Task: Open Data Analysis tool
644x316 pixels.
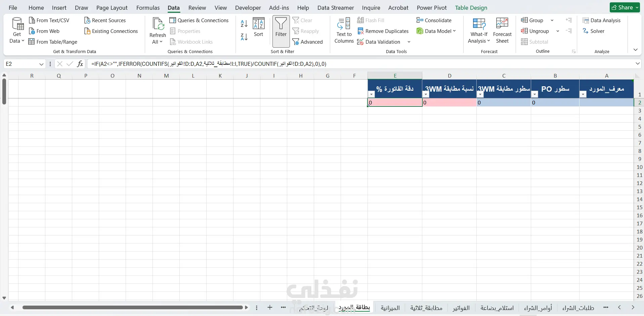Action: pos(601,20)
